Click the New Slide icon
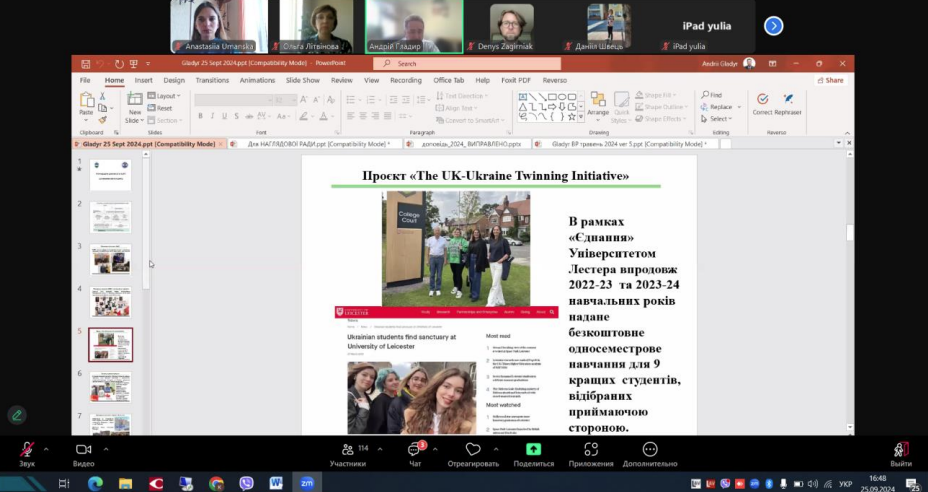This screenshot has height=492, width=928. [135, 99]
